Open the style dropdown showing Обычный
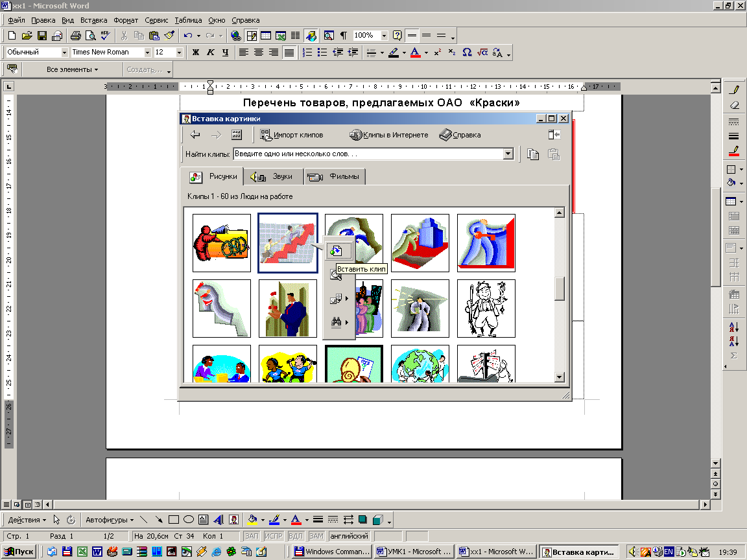The width and height of the screenshot is (747, 560). point(64,52)
